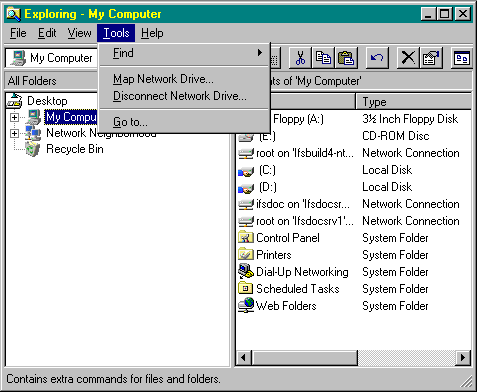Select Recycle Bin label in folder tree
Image resolution: width=477 pixels, height=392 pixels.
pyautogui.click(x=75, y=149)
